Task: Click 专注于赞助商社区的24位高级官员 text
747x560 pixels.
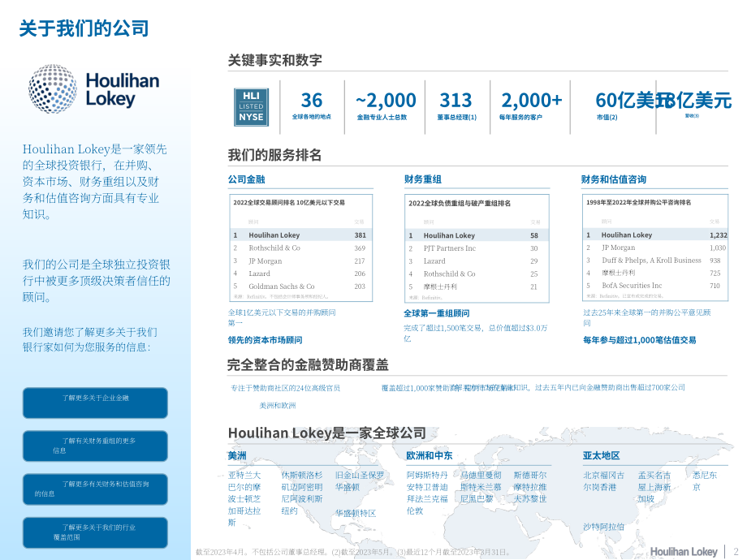Action: click(x=285, y=388)
